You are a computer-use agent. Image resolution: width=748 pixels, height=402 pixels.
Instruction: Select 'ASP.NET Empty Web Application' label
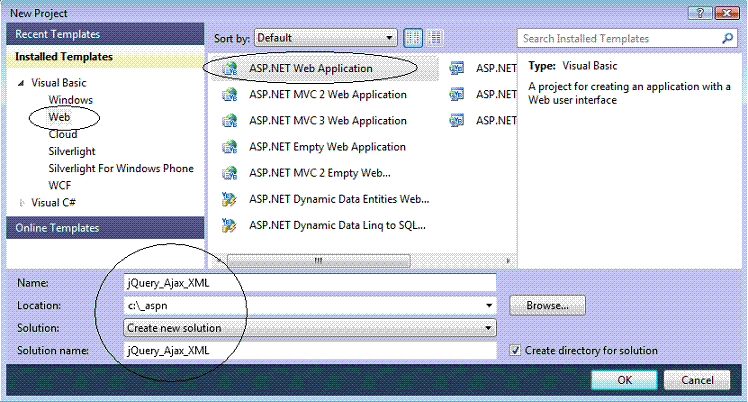[x=327, y=147]
